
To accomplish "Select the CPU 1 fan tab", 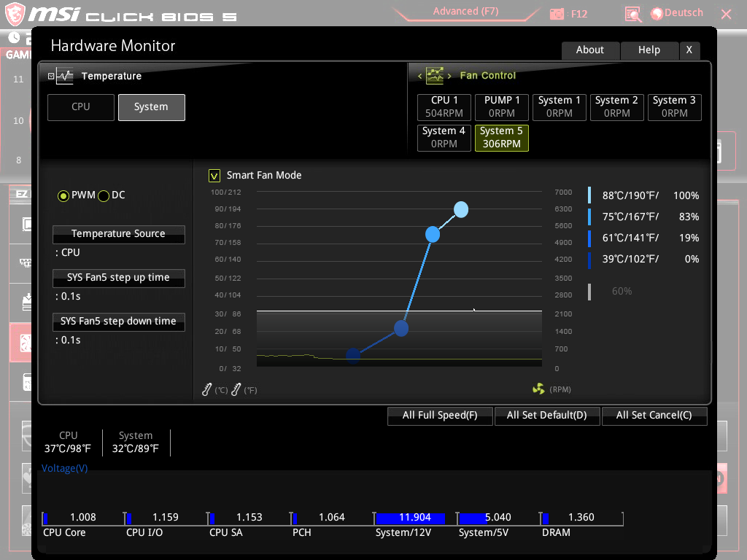I will click(444, 107).
